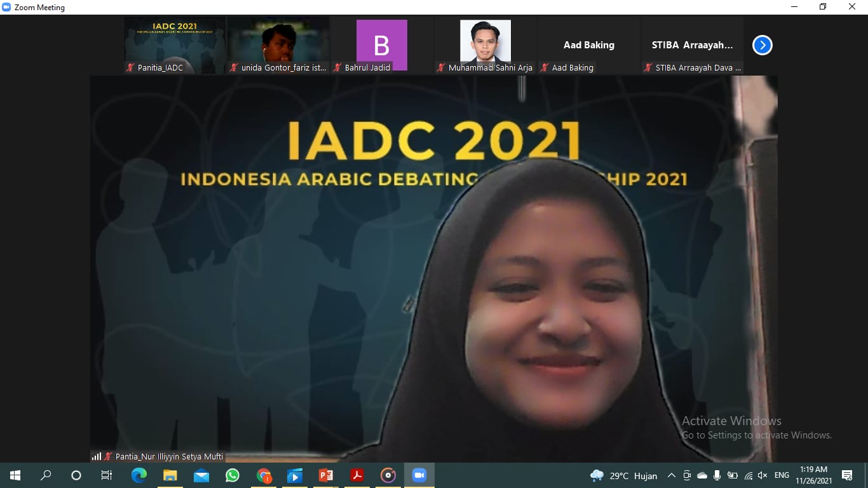Switch to PowerPoint in taskbar
868x488 pixels.
click(326, 475)
